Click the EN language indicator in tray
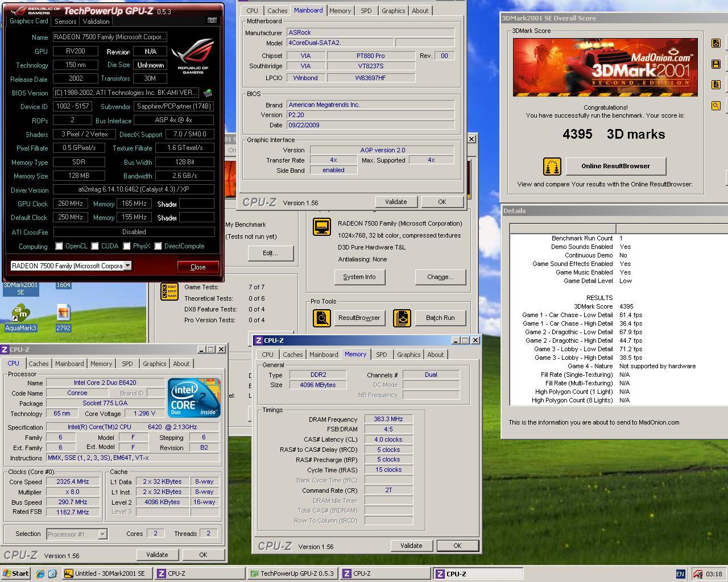The height and width of the screenshot is (582, 728). coord(680,574)
